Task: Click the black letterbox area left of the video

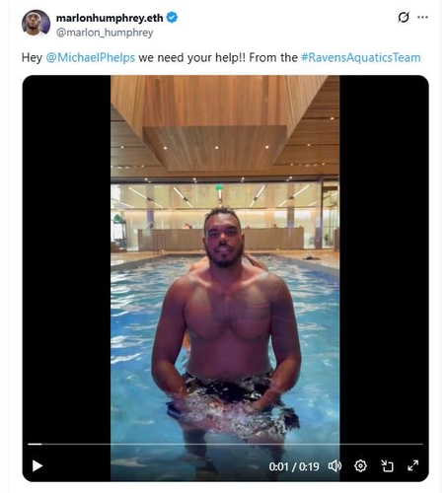Action: (x=66, y=256)
